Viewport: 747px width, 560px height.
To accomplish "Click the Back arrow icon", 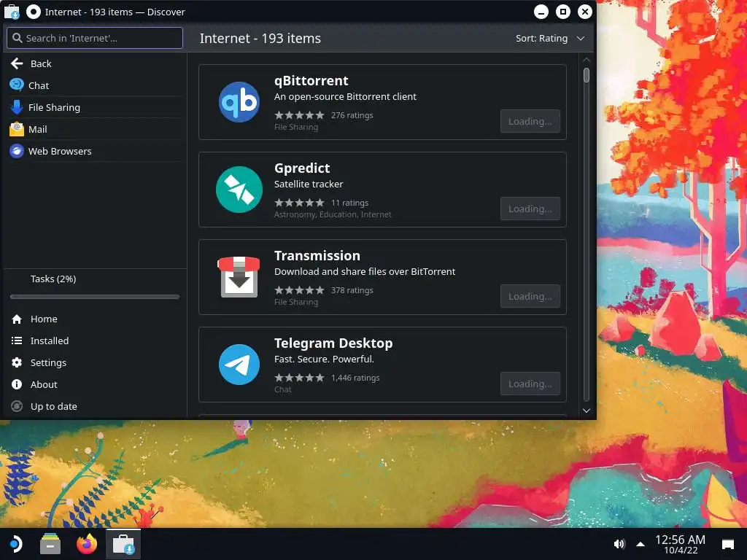I will point(18,63).
